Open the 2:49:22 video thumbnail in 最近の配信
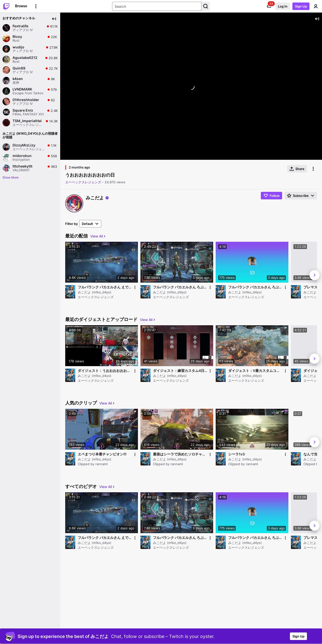 [177, 262]
